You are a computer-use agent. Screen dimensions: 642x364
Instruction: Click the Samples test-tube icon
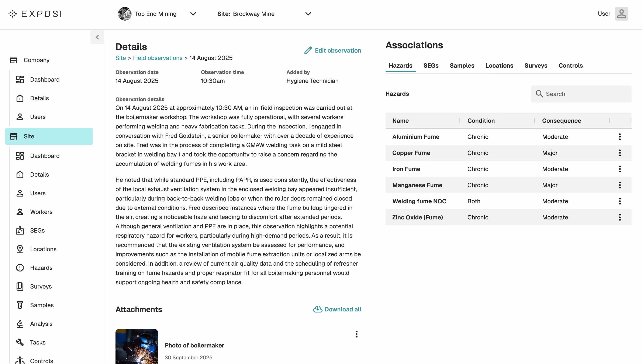pos(20,305)
